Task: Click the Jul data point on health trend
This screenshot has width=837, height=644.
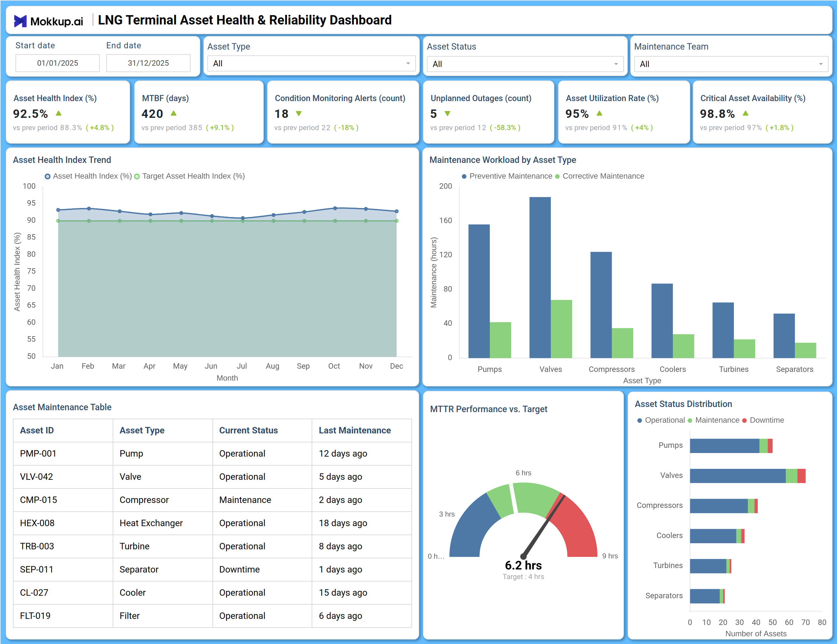Action: pyautogui.click(x=243, y=218)
